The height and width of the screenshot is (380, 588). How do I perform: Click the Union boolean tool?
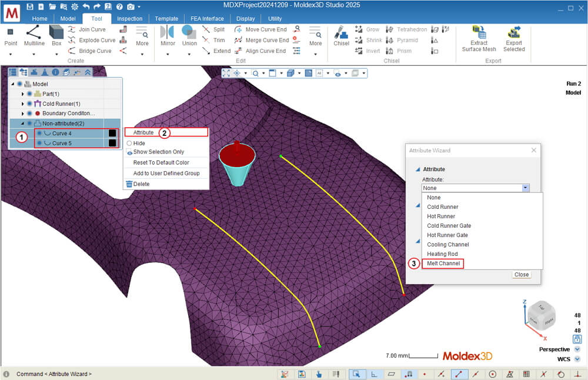point(189,36)
